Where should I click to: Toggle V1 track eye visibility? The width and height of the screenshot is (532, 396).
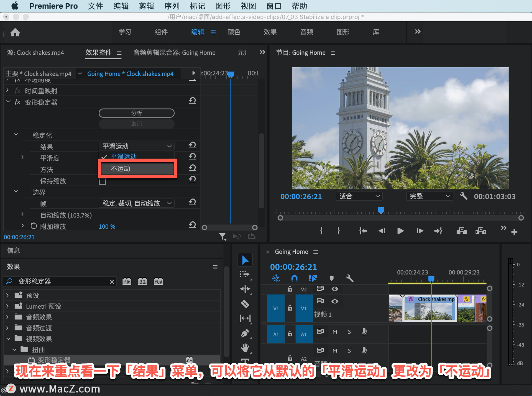coord(335,301)
